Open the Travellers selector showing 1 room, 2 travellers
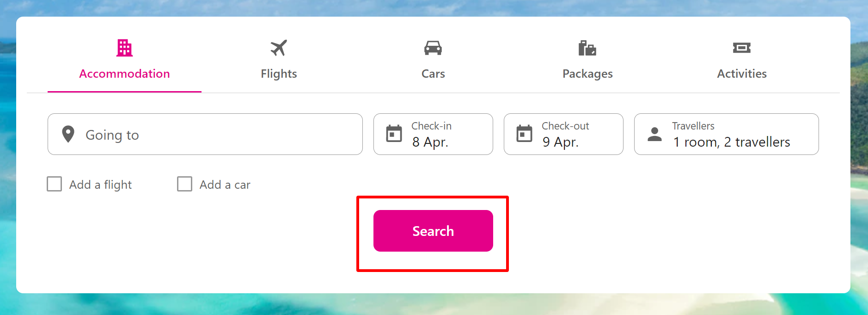Image resolution: width=868 pixels, height=315 pixels. click(x=726, y=134)
